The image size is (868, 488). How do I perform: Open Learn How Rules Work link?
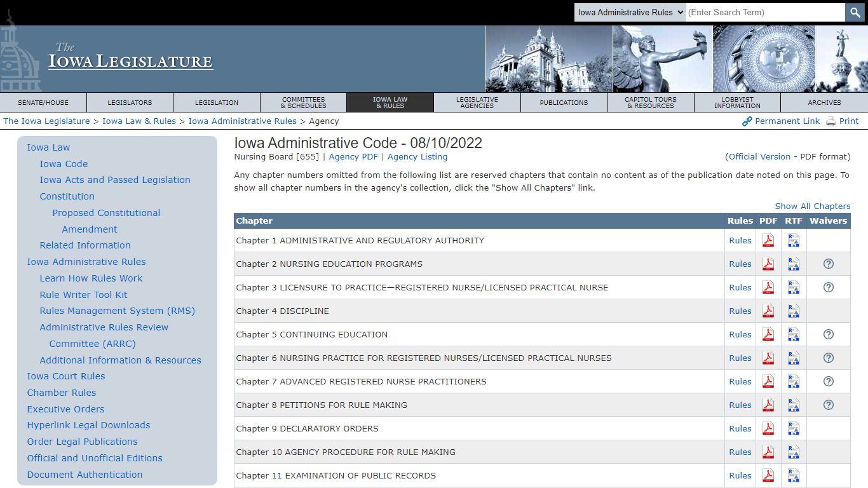[x=91, y=278]
